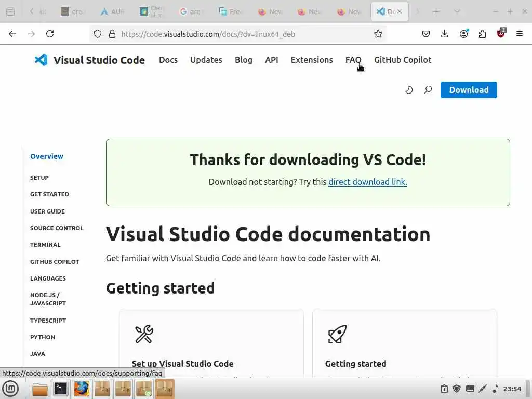Click the music note sound tray icon
The width and height of the screenshot is (532, 399).
point(495,389)
